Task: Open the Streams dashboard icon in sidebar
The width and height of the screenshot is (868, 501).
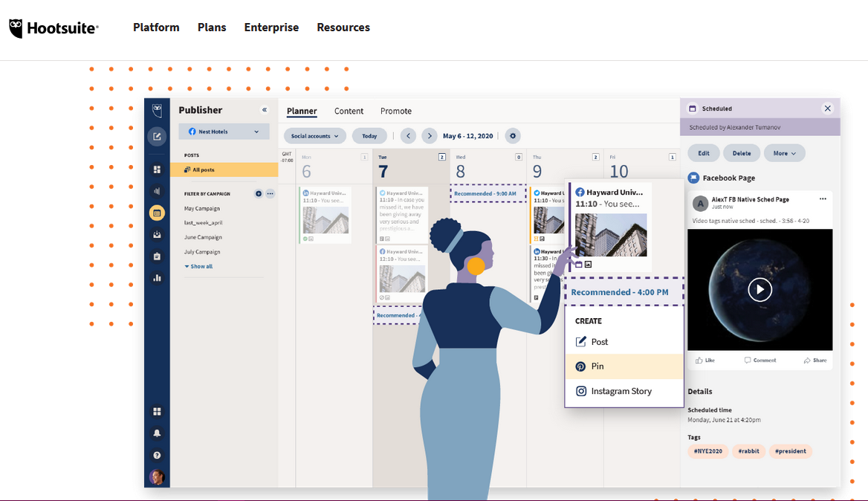Action: [158, 169]
